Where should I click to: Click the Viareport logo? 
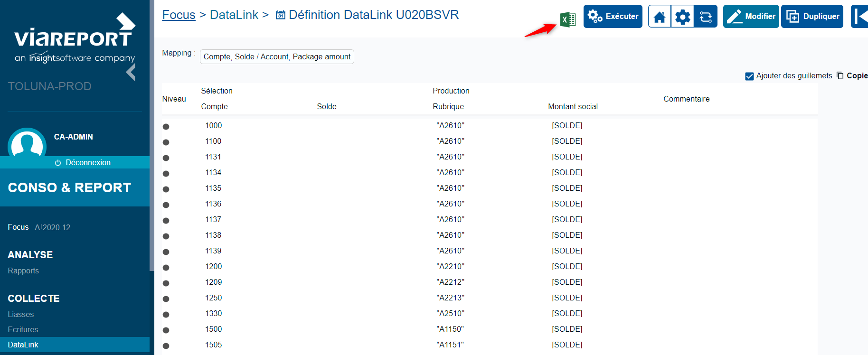point(75,38)
